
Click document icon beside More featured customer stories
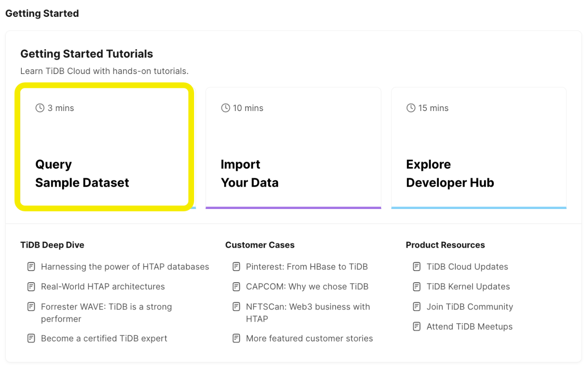(236, 339)
